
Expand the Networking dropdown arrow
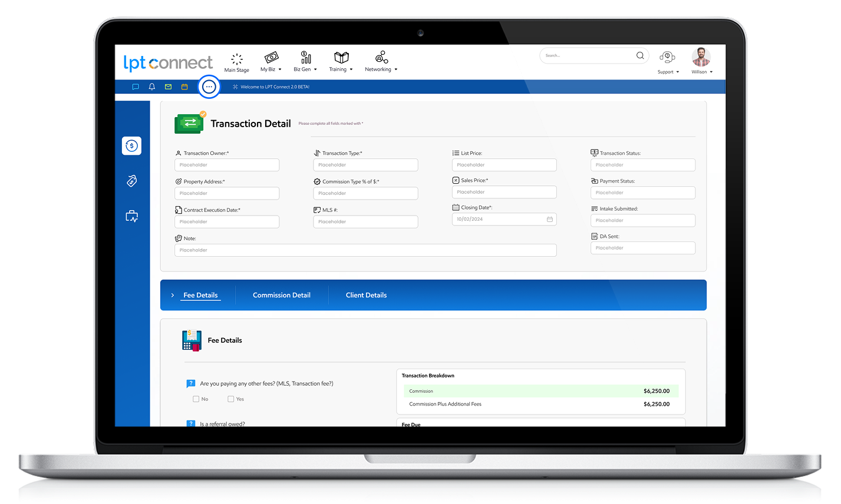click(x=396, y=69)
